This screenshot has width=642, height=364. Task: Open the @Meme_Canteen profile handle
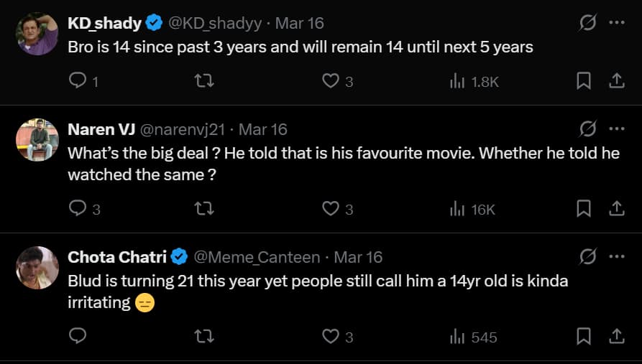[256, 257]
